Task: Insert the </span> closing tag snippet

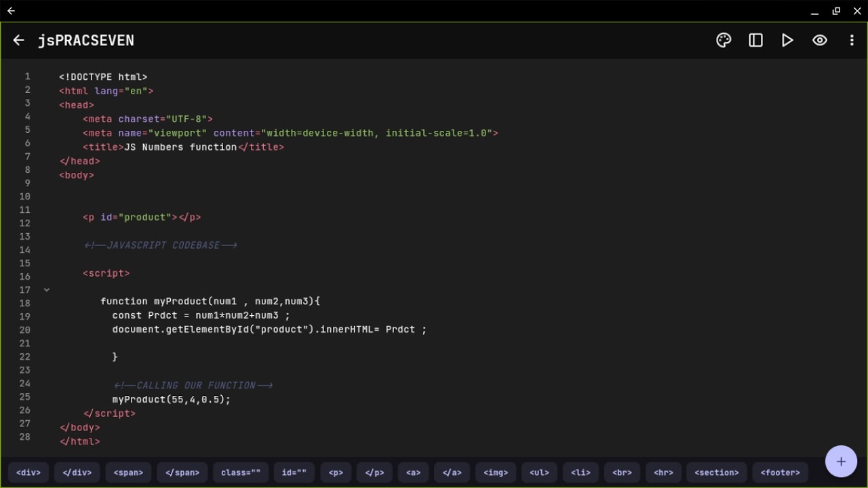Action: click(x=182, y=472)
